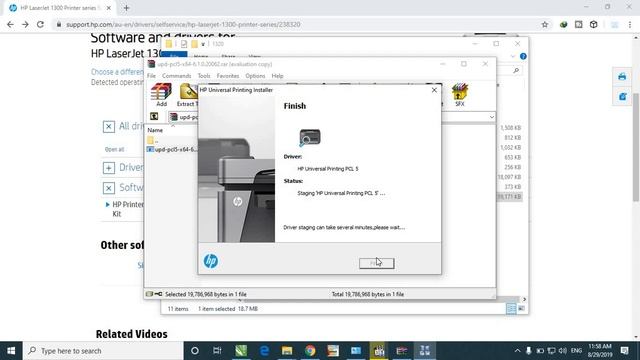
Task: Open Task View on the taskbar
Action: click(x=217, y=351)
